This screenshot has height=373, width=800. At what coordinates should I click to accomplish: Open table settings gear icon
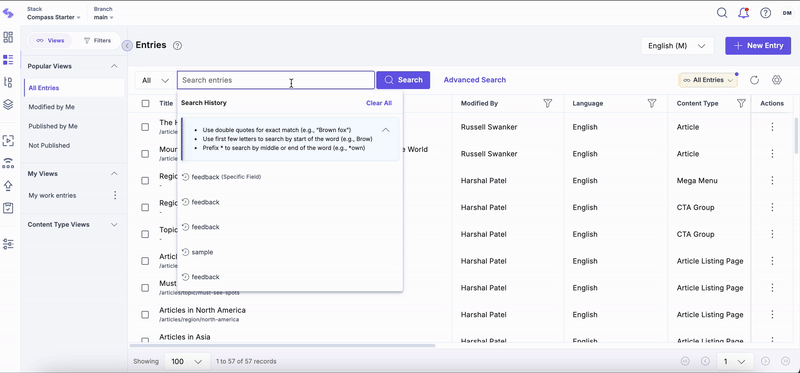777,80
